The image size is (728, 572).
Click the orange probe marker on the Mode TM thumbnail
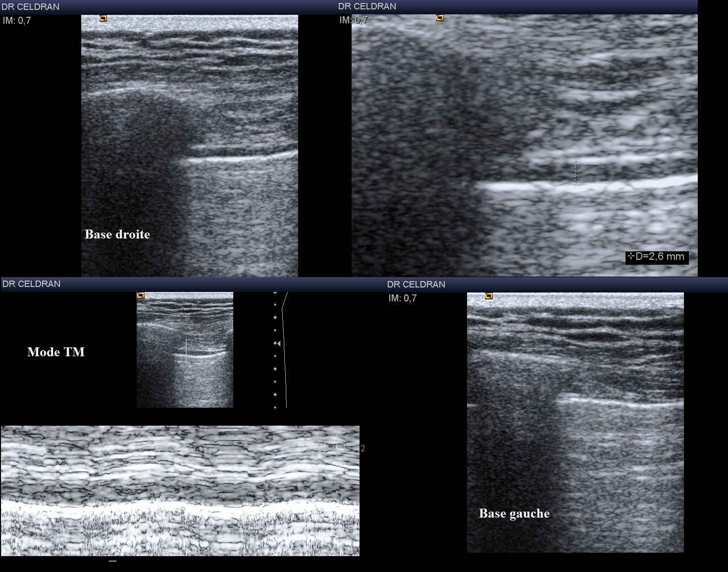141,296
